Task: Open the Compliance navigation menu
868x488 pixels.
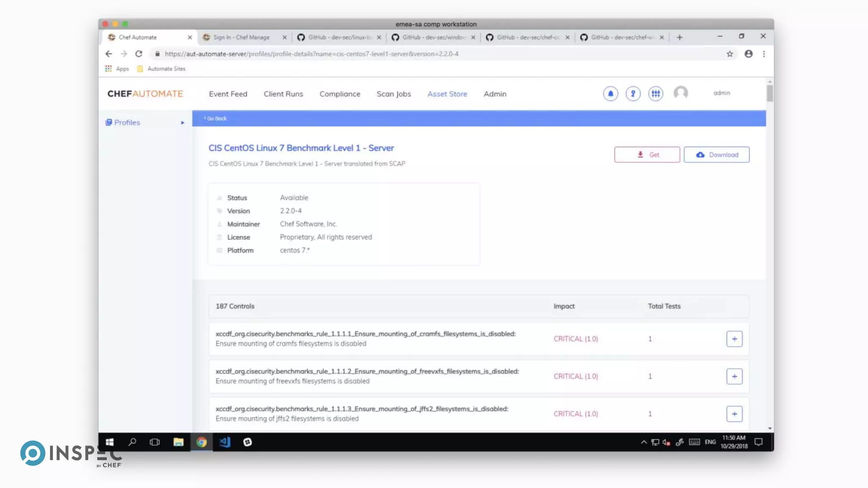Action: [x=339, y=94]
